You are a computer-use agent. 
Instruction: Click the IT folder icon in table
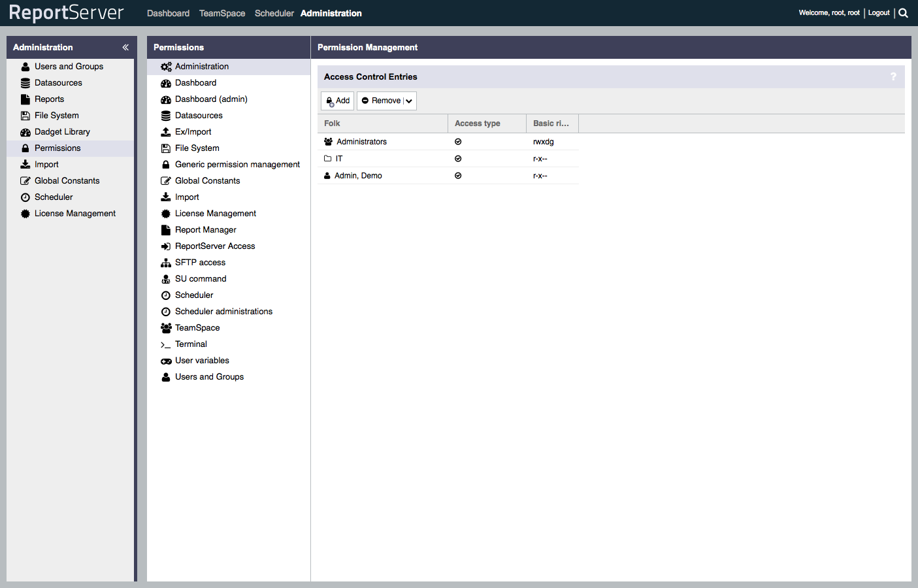tap(328, 159)
